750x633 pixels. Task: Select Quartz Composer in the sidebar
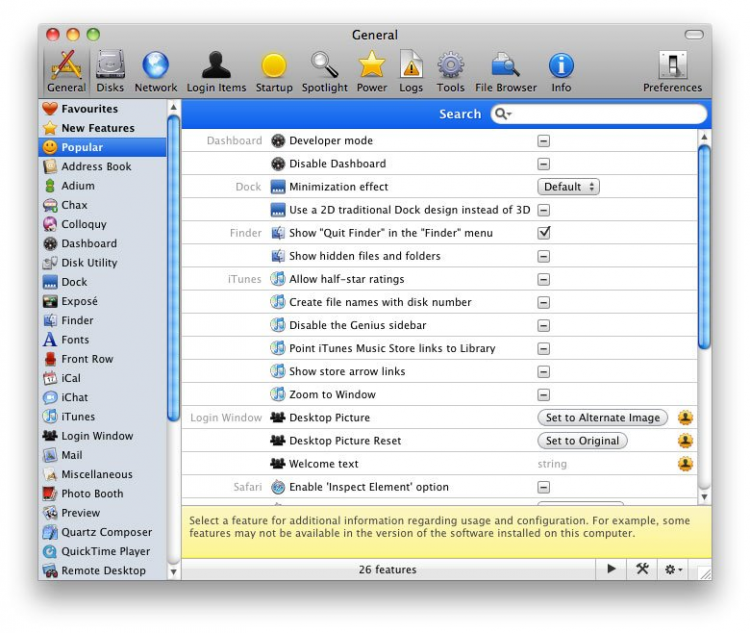(x=102, y=532)
